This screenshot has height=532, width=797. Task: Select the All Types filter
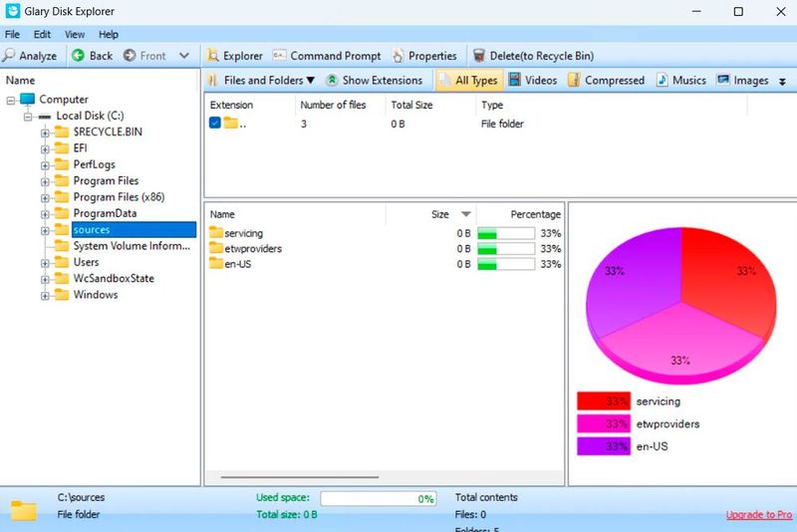468,81
